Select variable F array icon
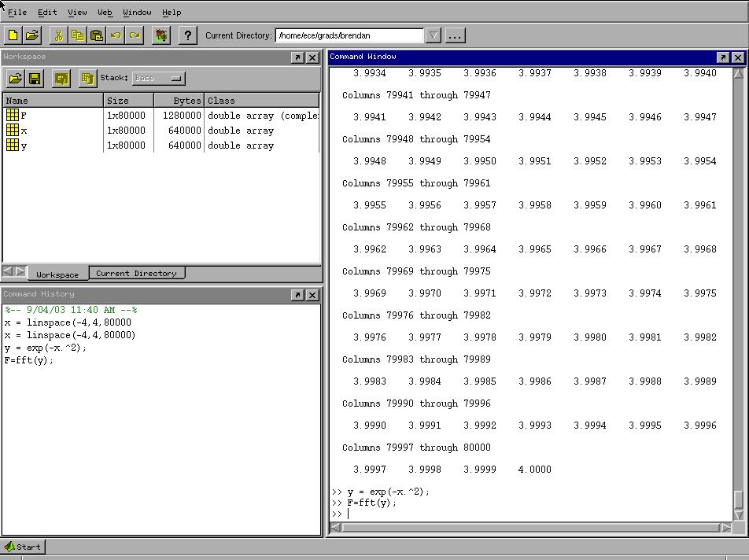 pyautogui.click(x=13, y=115)
